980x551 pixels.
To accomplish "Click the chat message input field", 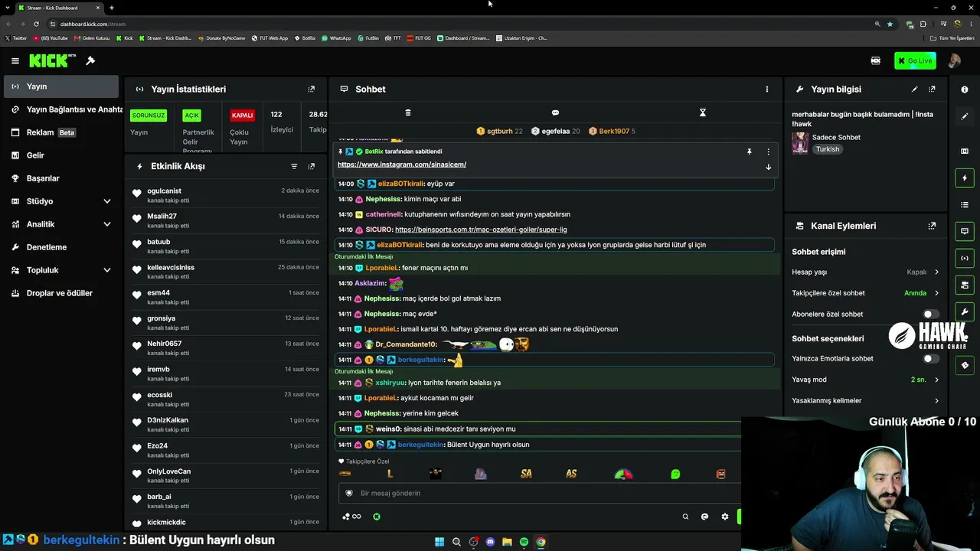I will point(540,493).
